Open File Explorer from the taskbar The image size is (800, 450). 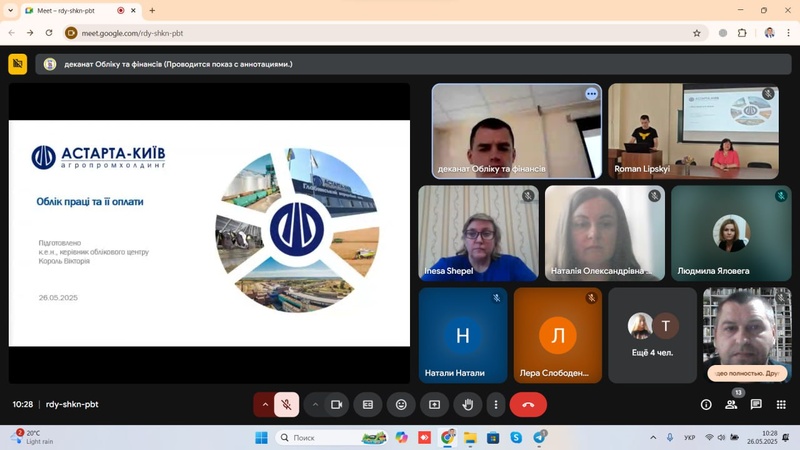point(470,438)
